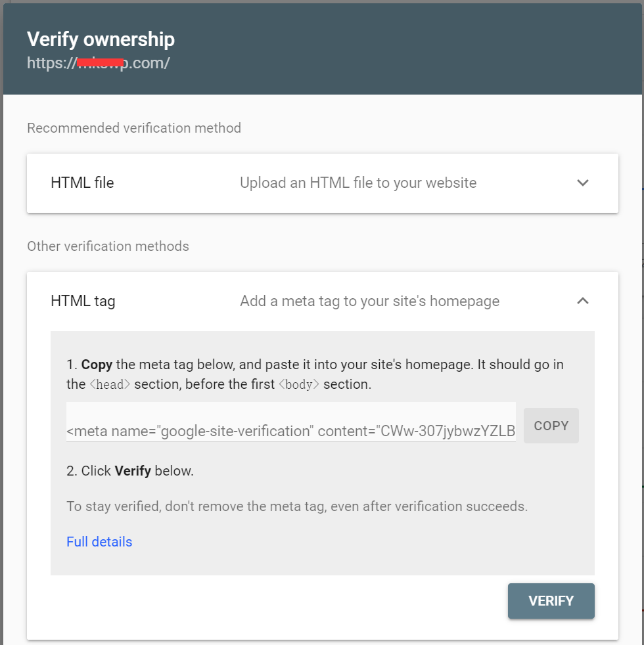Collapse the HTML tag chevron arrow
This screenshot has height=645, width=644.
pyautogui.click(x=582, y=301)
